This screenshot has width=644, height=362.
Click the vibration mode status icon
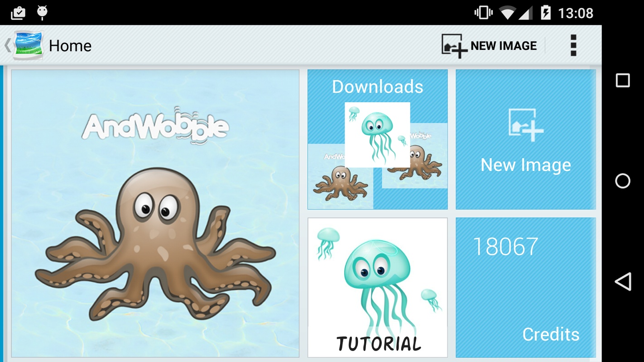point(483,12)
